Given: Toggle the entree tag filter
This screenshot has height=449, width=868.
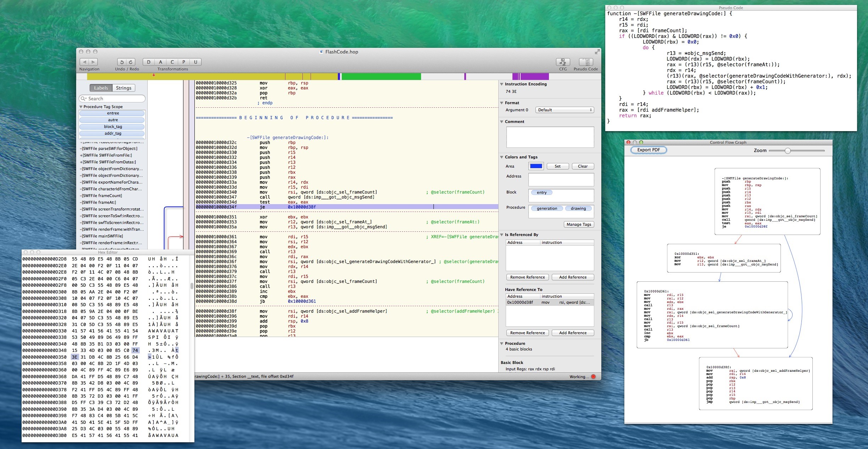Looking at the screenshot, I should [113, 113].
